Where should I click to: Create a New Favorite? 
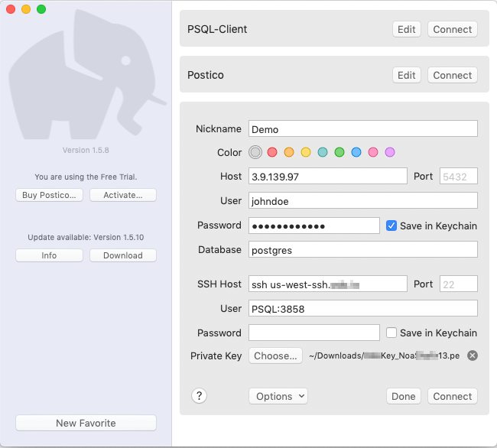[x=86, y=423]
